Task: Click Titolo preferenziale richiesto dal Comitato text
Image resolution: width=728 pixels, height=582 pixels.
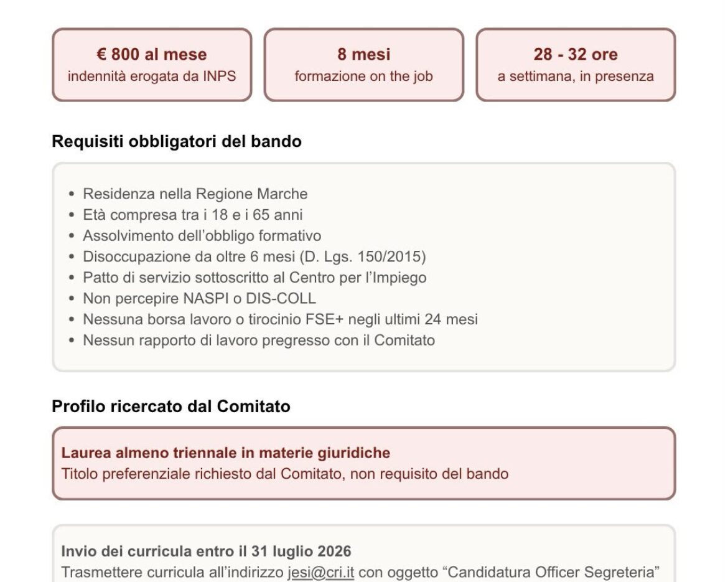Action: pyautogui.click(x=284, y=473)
